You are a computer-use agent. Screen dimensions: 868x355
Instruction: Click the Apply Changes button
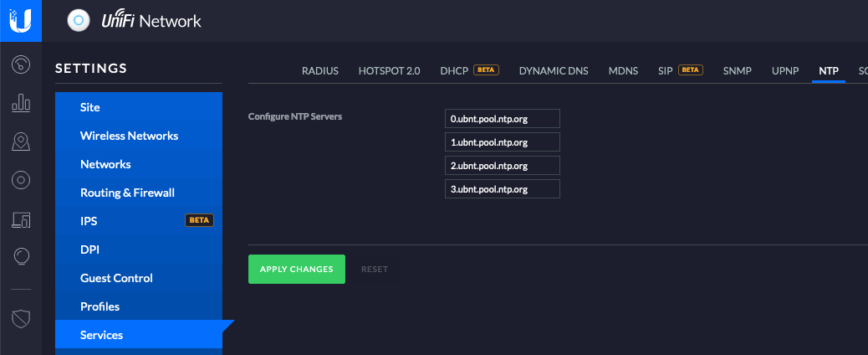point(297,269)
